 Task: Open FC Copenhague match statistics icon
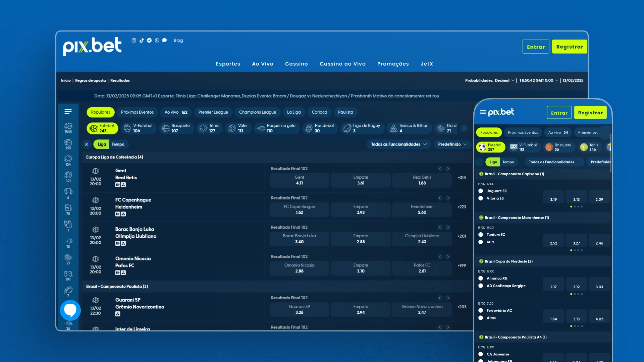123,214
